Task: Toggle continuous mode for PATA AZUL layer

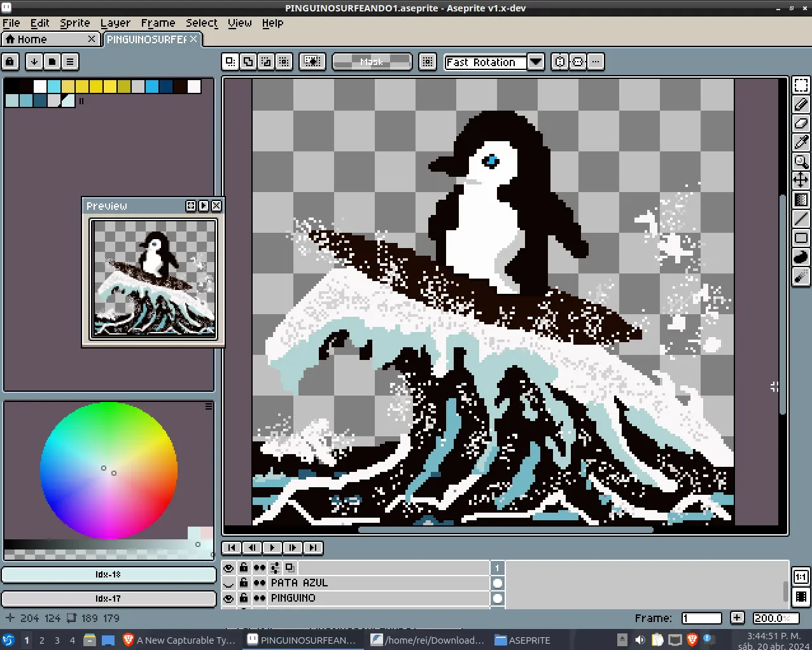Action: (x=259, y=583)
